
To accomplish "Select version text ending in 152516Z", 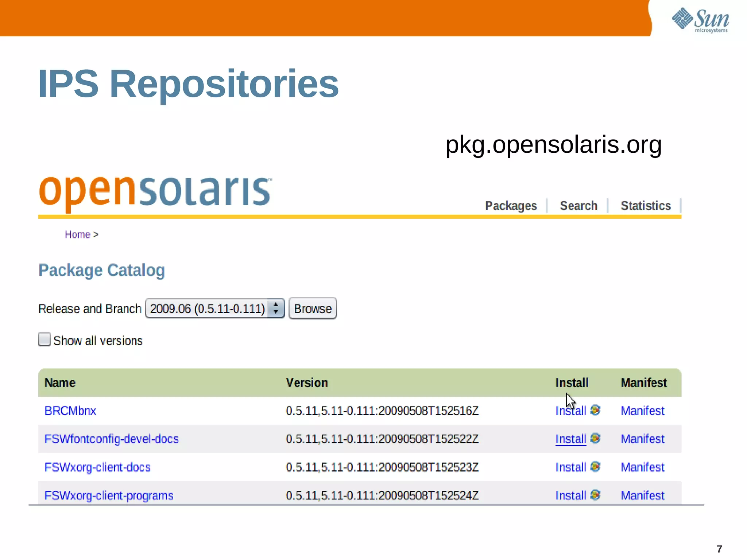I will [382, 411].
